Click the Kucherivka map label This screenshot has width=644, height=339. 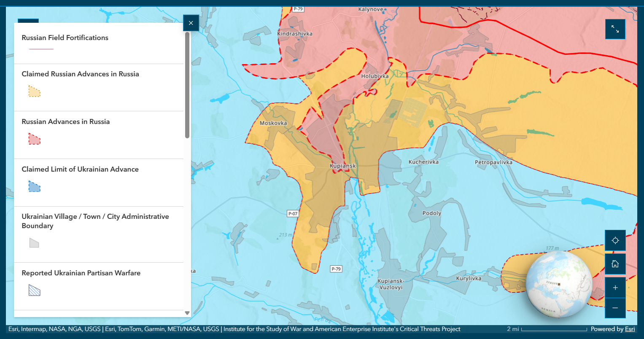pyautogui.click(x=423, y=162)
